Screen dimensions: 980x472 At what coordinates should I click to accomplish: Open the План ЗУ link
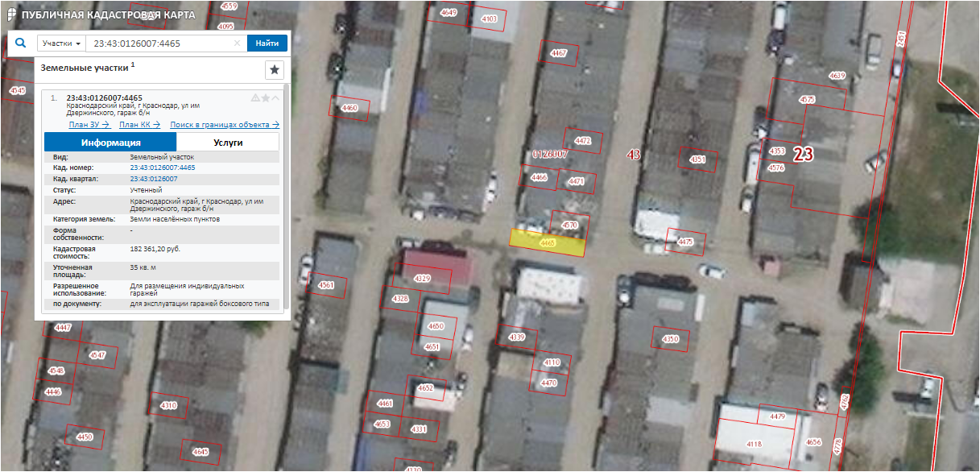(89, 125)
